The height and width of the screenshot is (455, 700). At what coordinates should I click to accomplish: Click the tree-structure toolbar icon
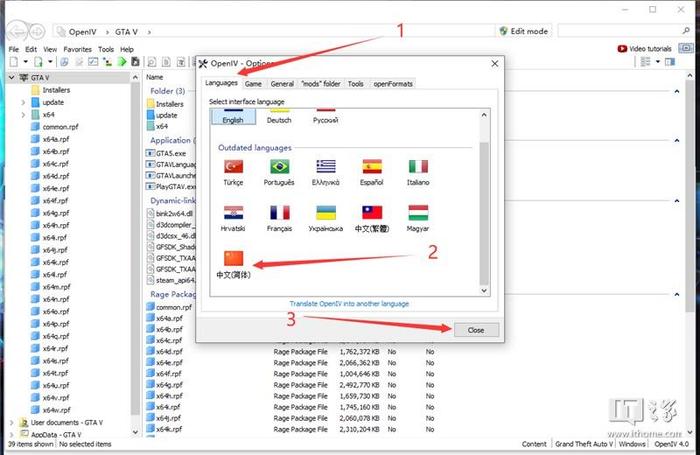[x=107, y=62]
